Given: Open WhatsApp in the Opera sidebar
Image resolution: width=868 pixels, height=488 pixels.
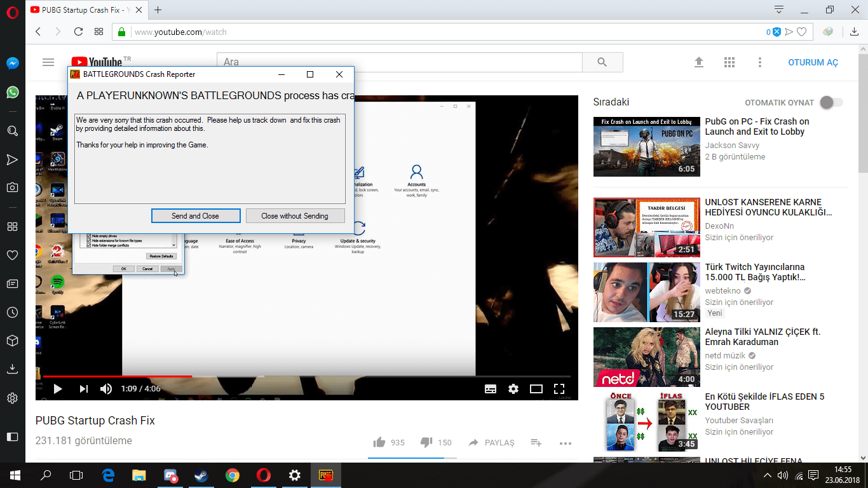Looking at the screenshot, I should 12,92.
